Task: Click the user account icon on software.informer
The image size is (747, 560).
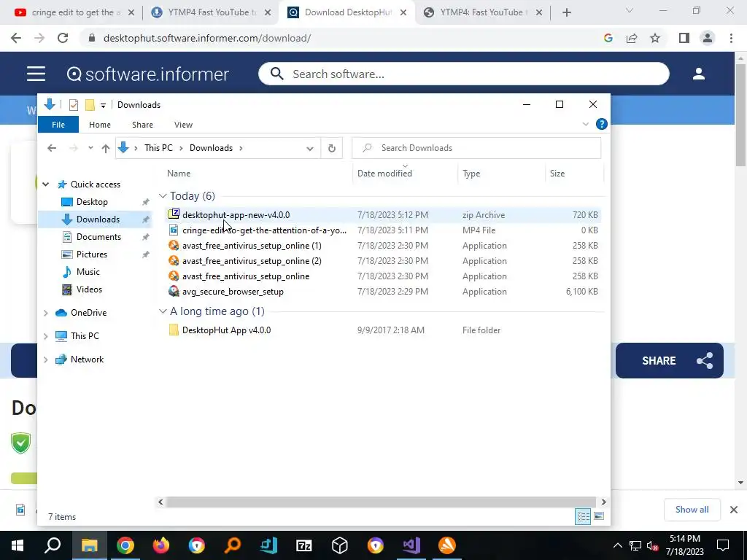Action: 698,74
